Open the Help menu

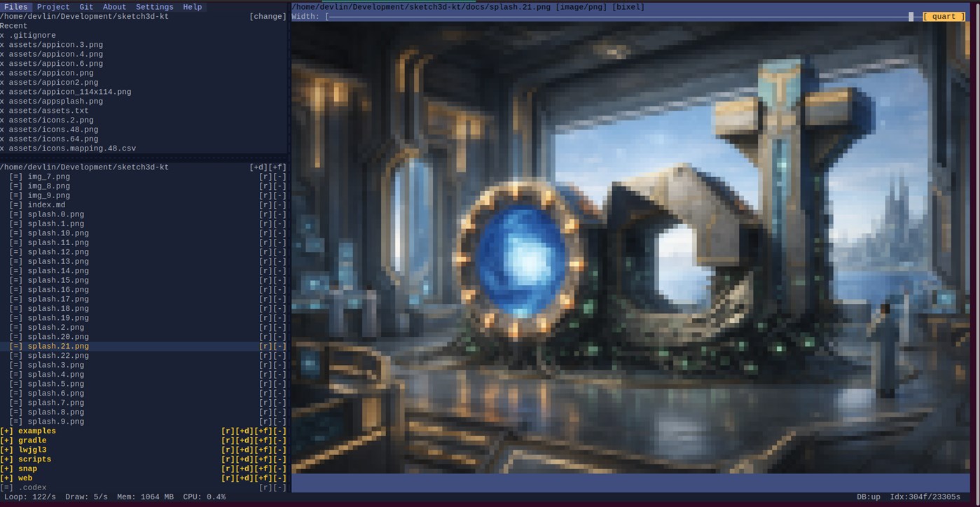(x=193, y=7)
